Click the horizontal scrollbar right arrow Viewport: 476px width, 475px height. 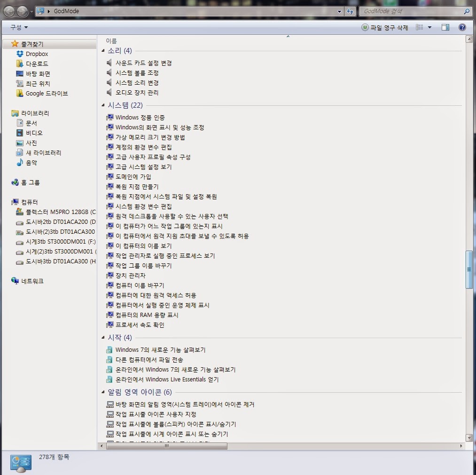(461, 446)
